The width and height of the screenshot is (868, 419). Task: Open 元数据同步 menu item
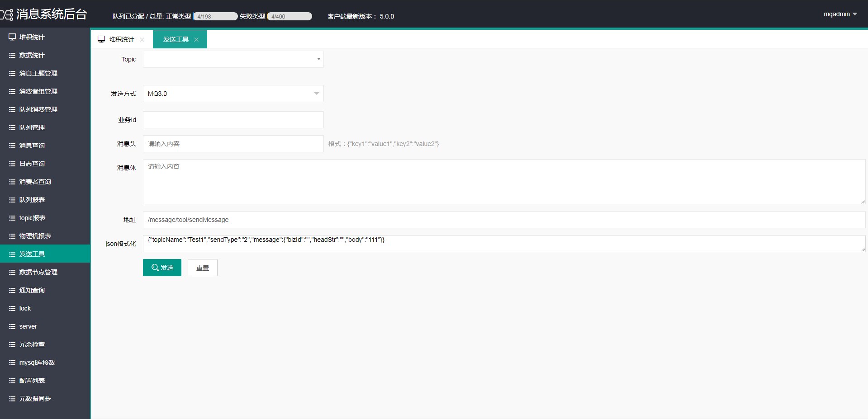[45, 399]
